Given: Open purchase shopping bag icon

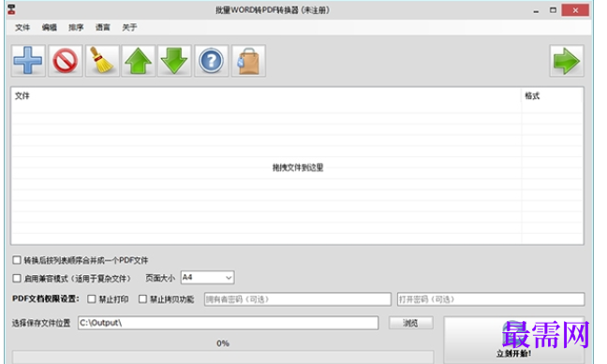Looking at the screenshot, I should click(248, 61).
